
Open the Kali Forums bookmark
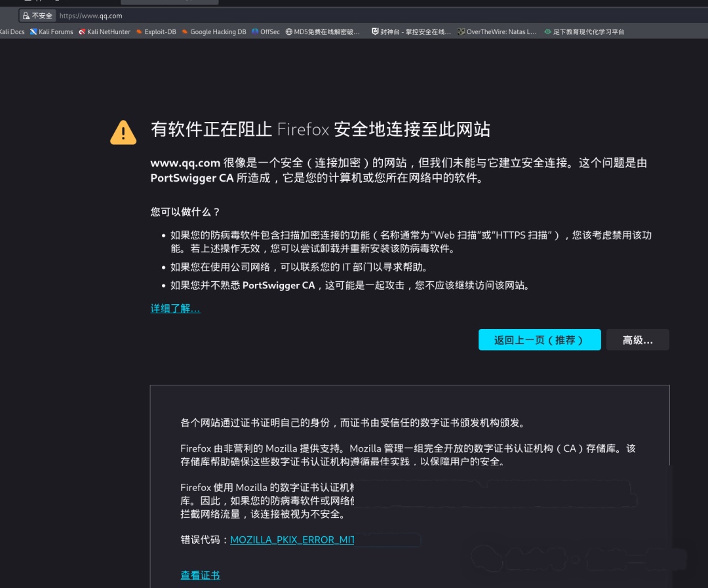tap(52, 31)
